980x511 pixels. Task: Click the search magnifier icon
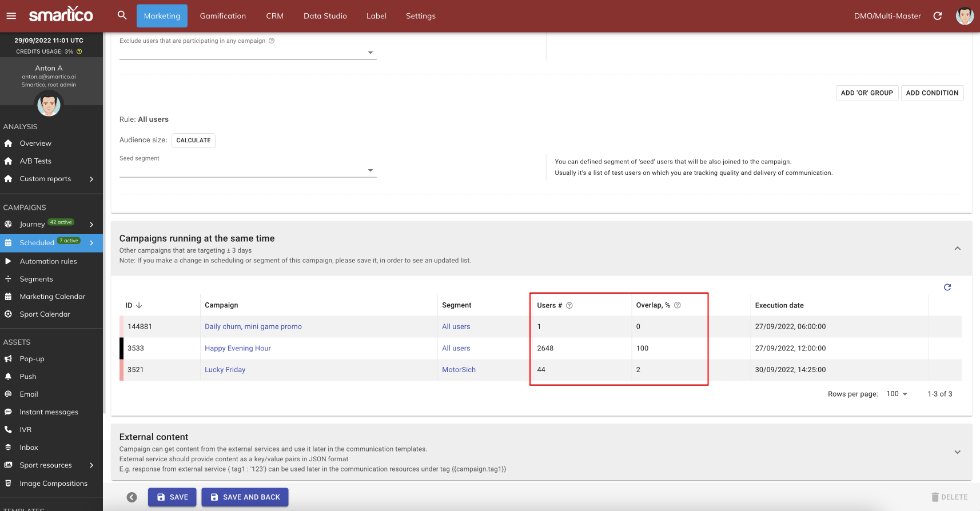tap(122, 15)
